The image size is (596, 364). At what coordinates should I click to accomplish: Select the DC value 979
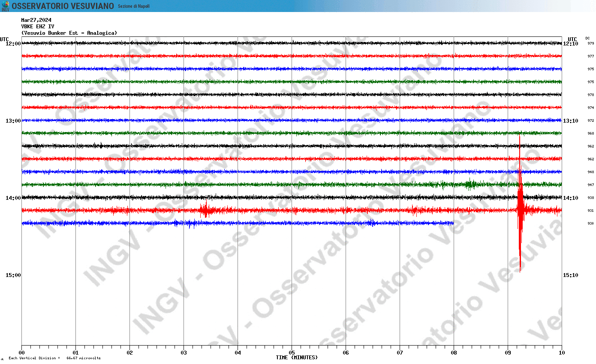pyautogui.click(x=590, y=43)
